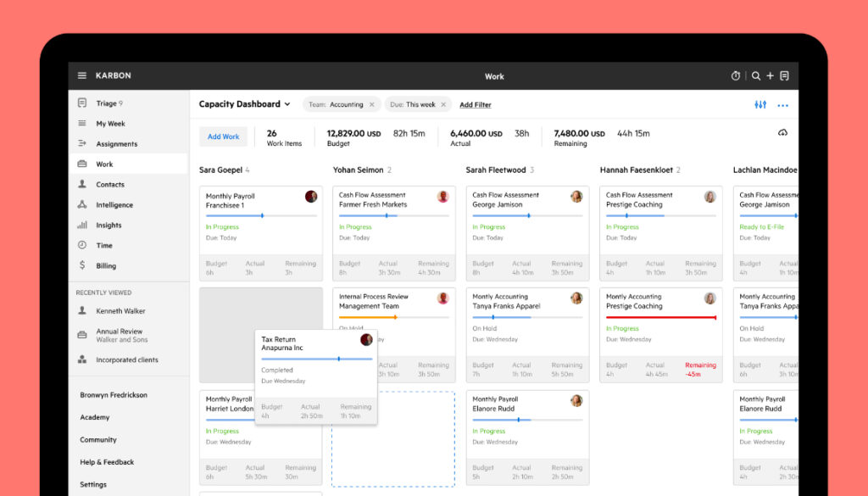Click the Add Work button

(x=224, y=137)
